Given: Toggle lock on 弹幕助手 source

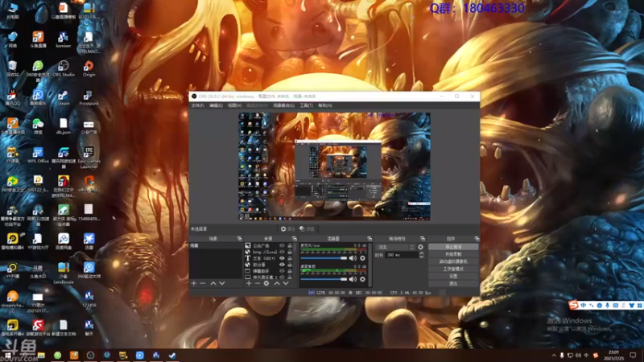Looking at the screenshot, I should [x=290, y=271].
